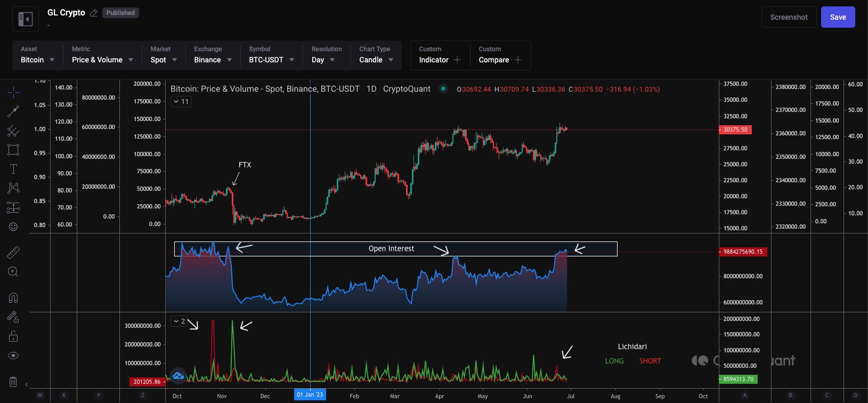Select the green LONG text label
This screenshot has width=868, height=403.
[614, 361]
